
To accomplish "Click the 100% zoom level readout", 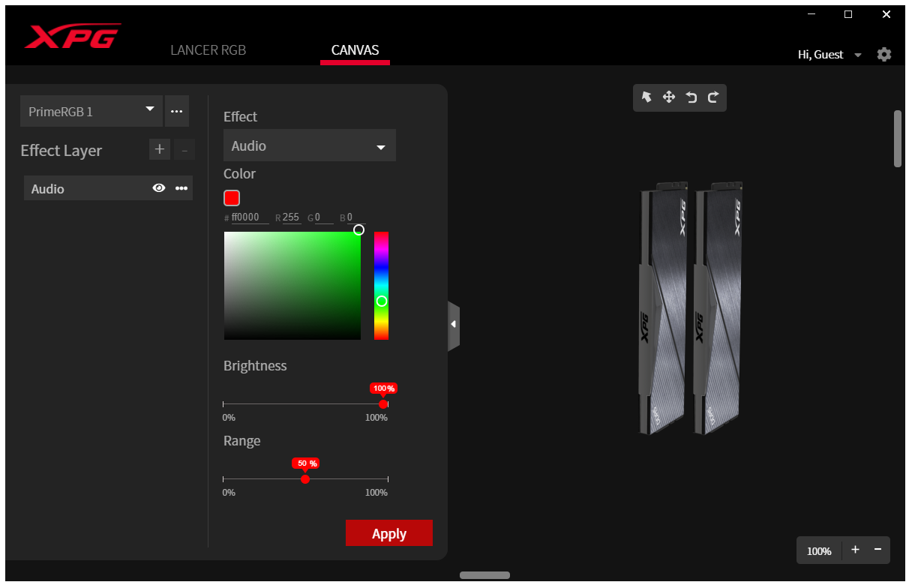I will pyautogui.click(x=819, y=550).
